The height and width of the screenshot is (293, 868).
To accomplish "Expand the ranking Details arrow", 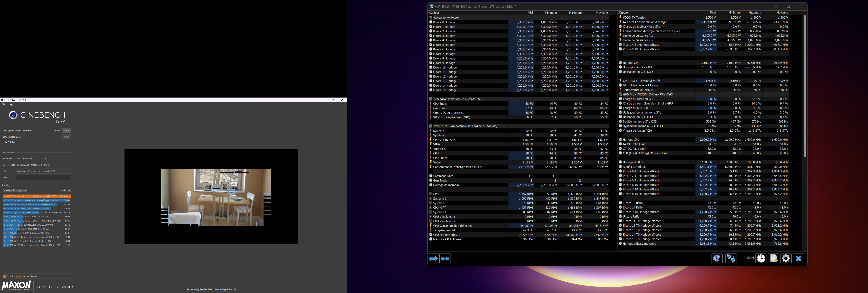I will point(69,190).
